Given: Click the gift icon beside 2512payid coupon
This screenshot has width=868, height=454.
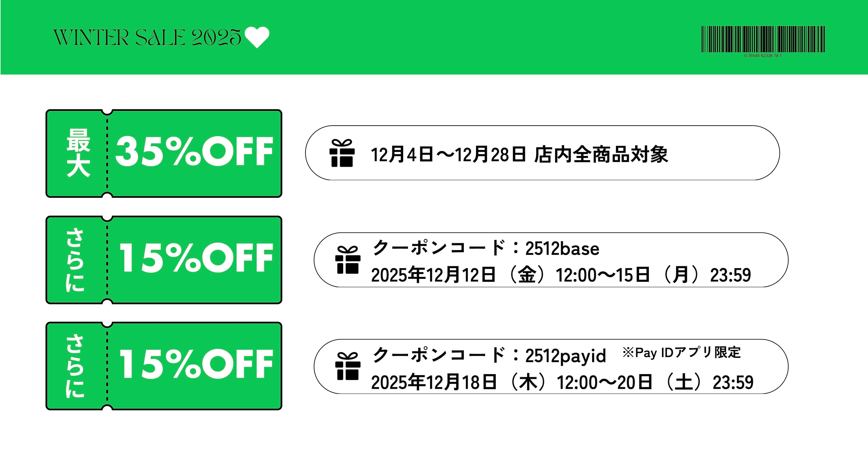Looking at the screenshot, I should pos(348,366).
